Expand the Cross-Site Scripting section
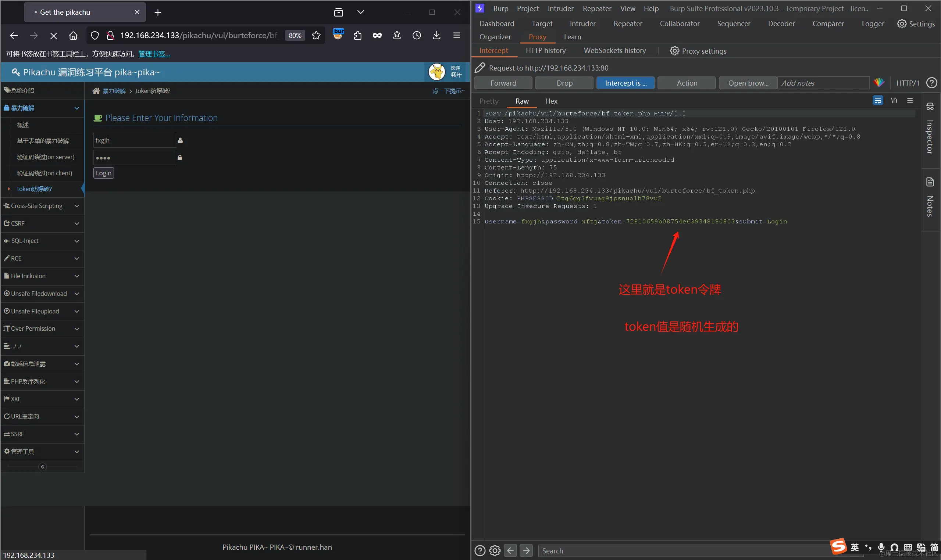Image resolution: width=941 pixels, height=560 pixels. click(42, 206)
